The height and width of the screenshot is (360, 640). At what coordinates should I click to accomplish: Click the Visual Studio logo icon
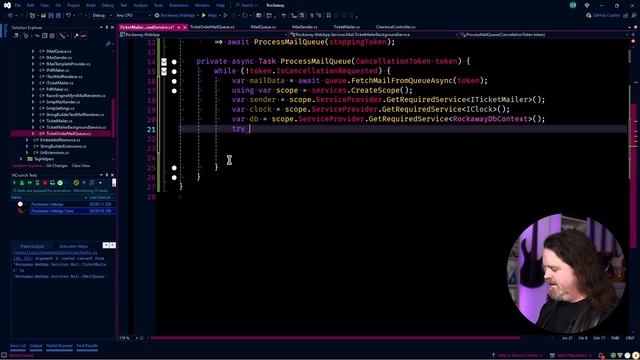tap(7, 5)
